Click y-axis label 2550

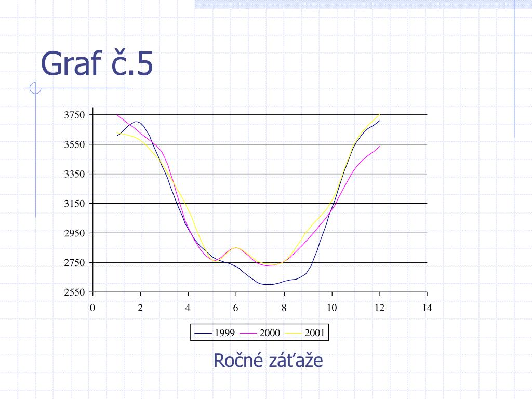[74, 292]
